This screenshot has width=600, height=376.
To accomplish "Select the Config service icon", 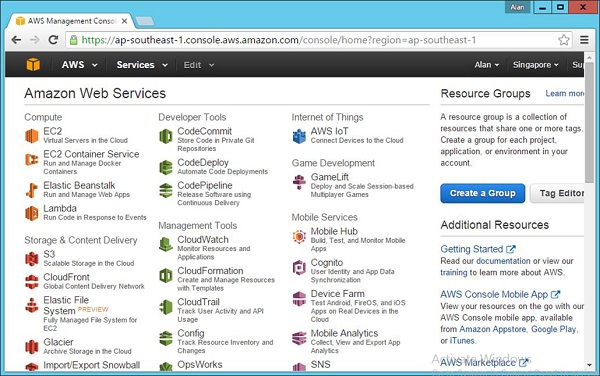I will (166, 338).
